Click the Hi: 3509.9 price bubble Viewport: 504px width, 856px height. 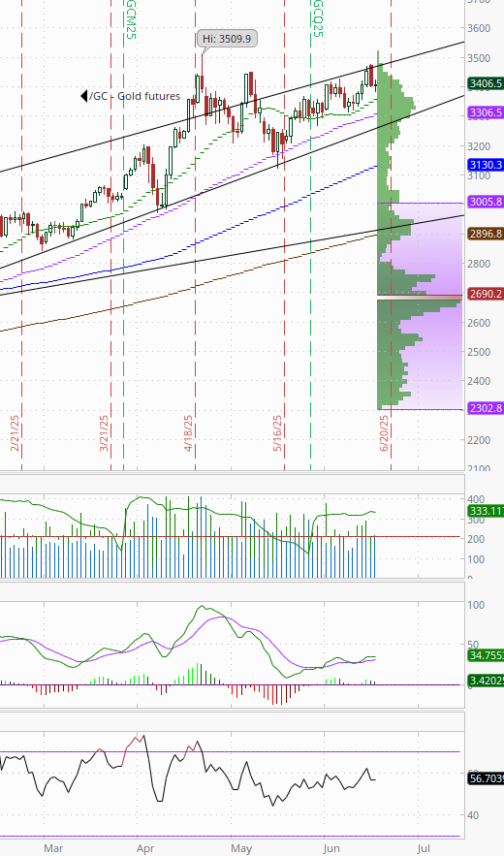point(227,39)
